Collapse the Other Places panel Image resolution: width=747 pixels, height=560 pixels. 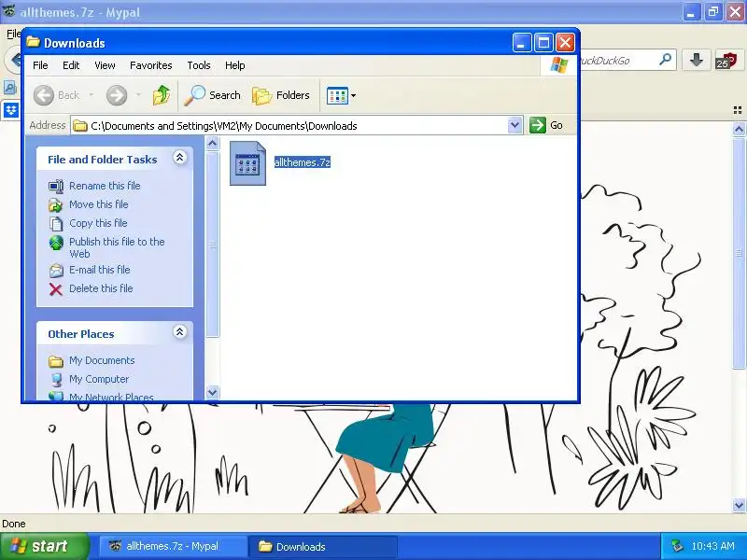pos(179,332)
